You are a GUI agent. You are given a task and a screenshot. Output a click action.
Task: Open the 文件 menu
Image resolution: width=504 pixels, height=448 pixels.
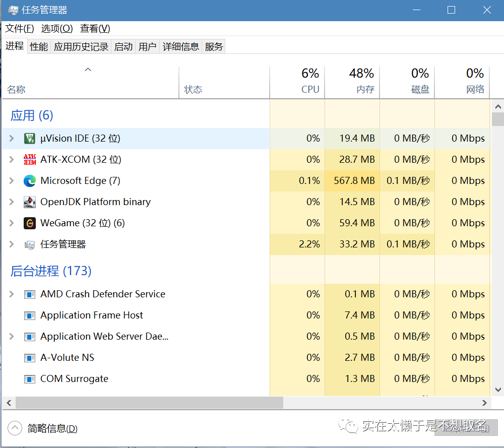coord(20,29)
